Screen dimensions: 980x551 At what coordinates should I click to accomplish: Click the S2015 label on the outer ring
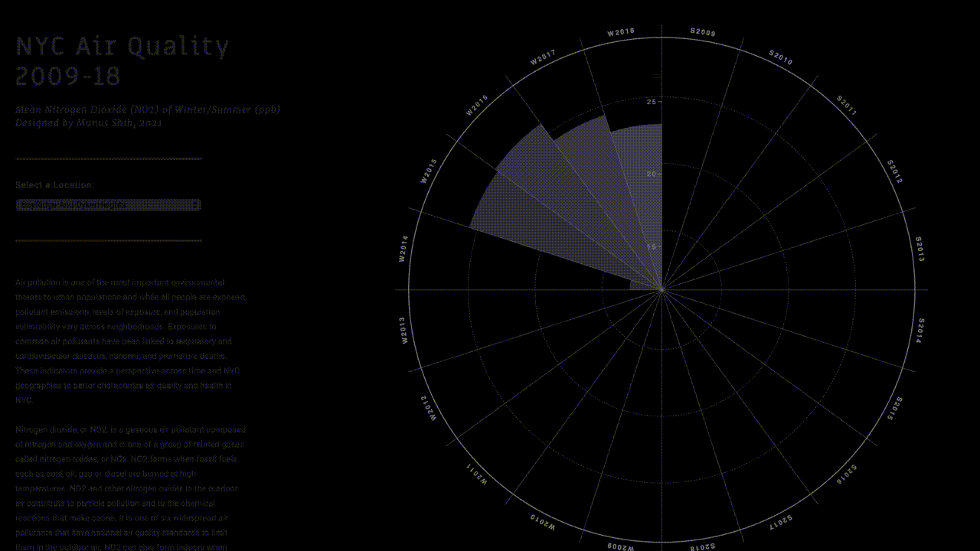(x=895, y=409)
